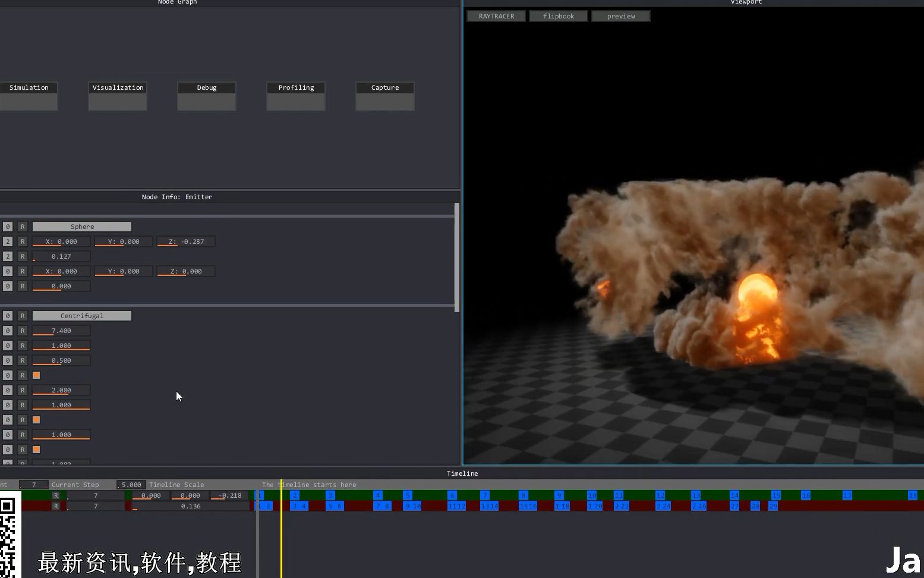Reset the Centrifugal setting with its R button

coord(23,316)
